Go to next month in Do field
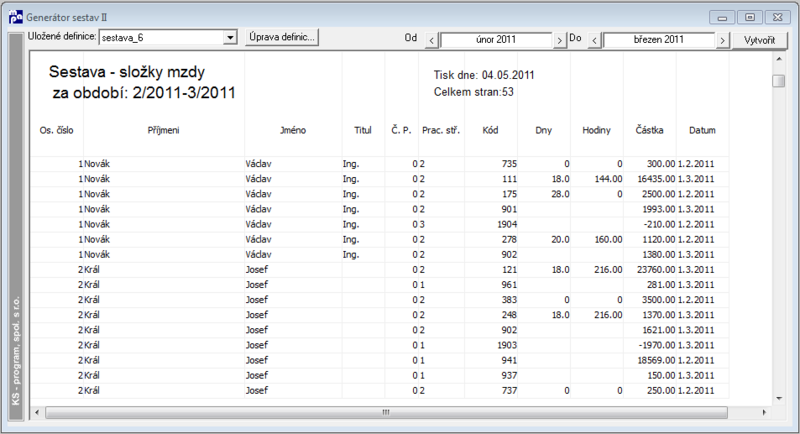800x434 pixels. pyautogui.click(x=722, y=40)
